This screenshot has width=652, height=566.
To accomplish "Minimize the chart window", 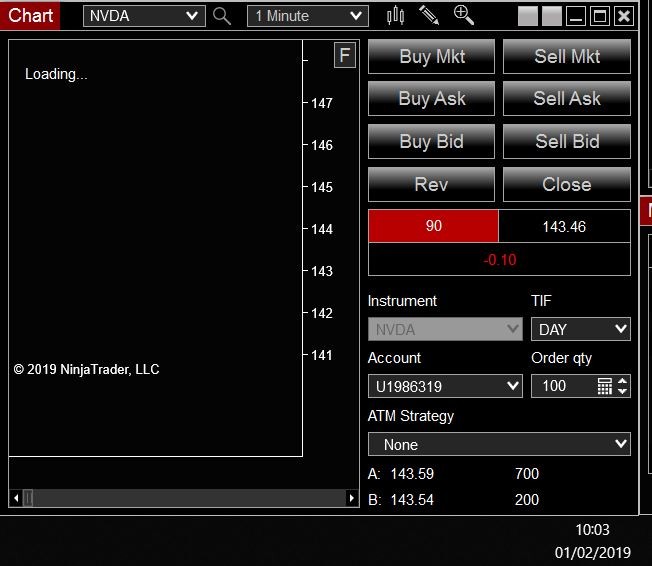I will (x=575, y=16).
